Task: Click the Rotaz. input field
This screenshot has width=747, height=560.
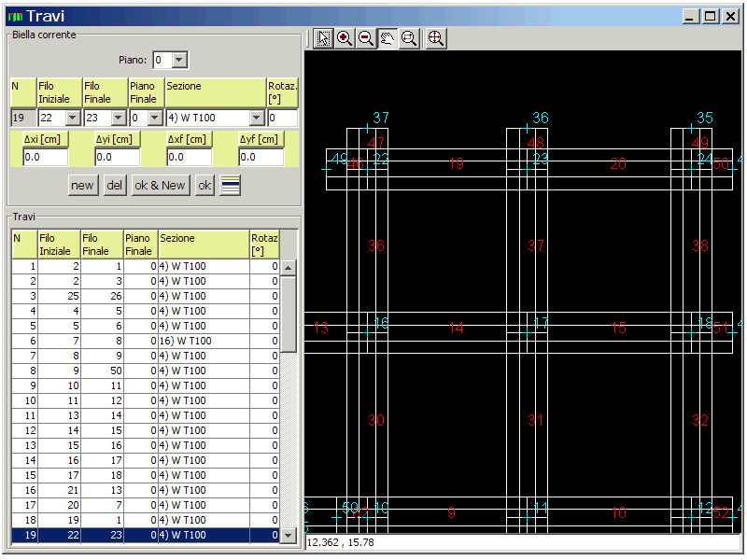Action: tap(282, 119)
